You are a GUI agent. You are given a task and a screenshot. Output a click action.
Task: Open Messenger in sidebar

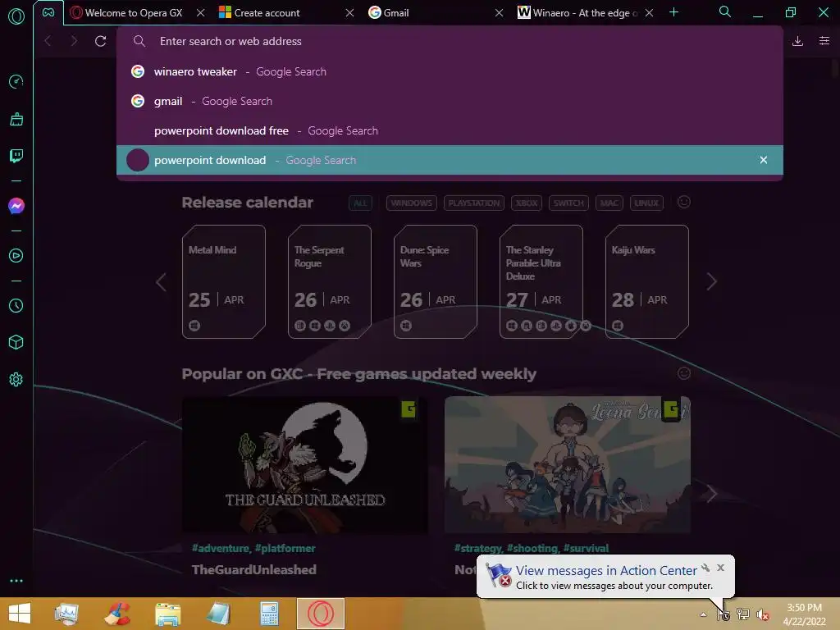click(x=16, y=206)
